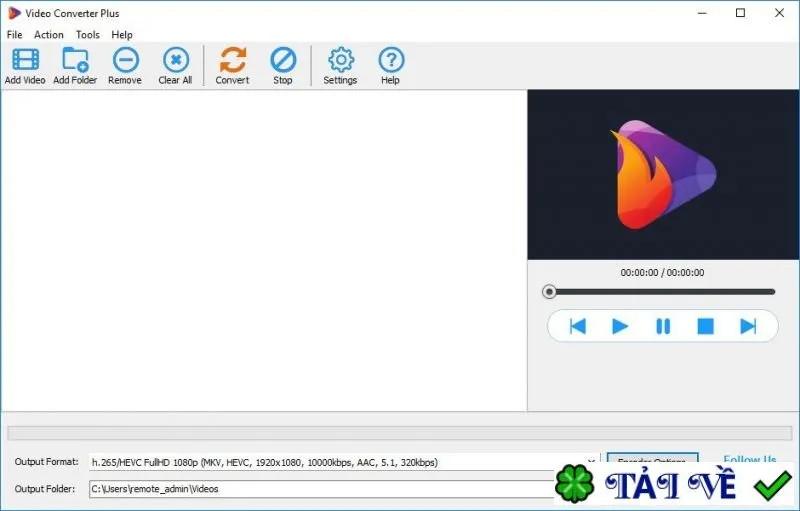This screenshot has width=800, height=511.
Task: Click the Output Folder path field
Action: pos(321,489)
